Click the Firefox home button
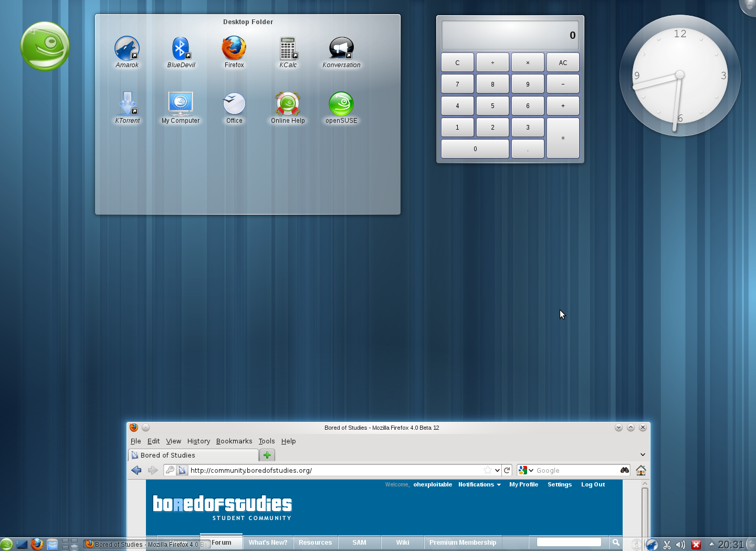756x551 pixels. (640, 470)
